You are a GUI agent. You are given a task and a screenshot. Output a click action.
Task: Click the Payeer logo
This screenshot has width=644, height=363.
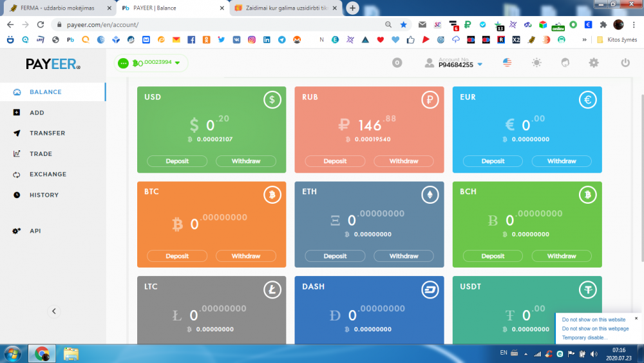pyautogui.click(x=53, y=64)
